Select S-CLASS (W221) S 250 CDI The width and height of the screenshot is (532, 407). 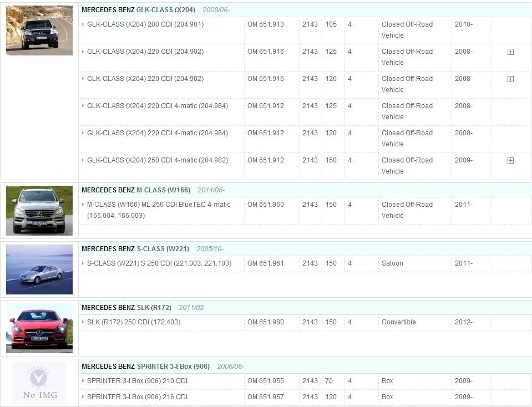[x=159, y=263]
